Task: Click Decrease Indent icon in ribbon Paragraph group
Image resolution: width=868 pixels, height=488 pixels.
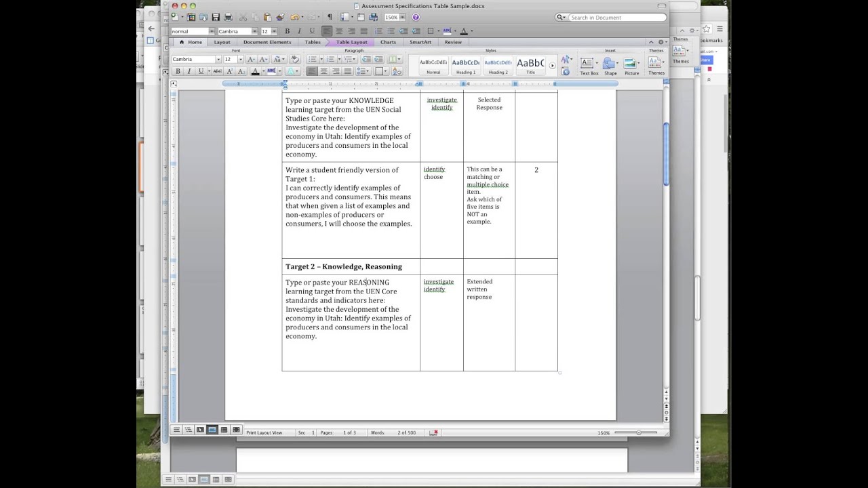Action: pyautogui.click(x=366, y=59)
